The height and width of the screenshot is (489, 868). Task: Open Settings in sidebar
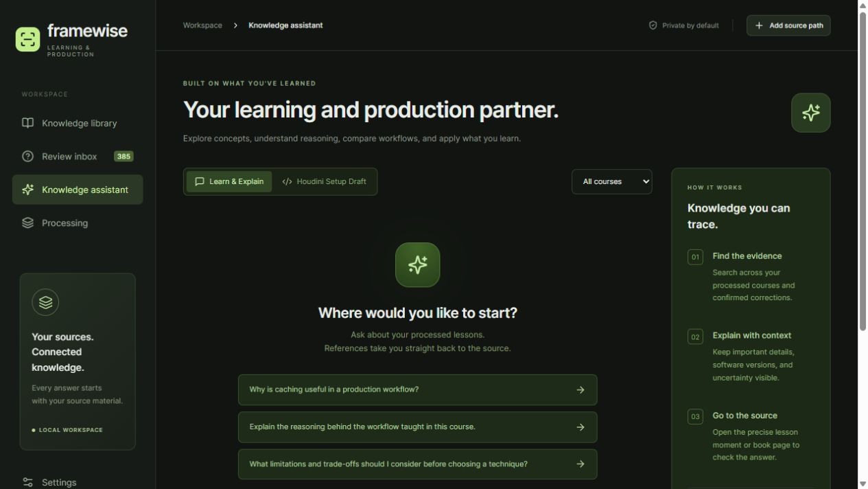(x=78, y=482)
